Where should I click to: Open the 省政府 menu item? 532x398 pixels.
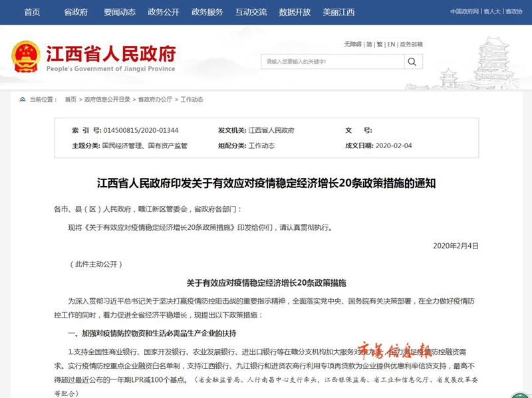(76, 12)
